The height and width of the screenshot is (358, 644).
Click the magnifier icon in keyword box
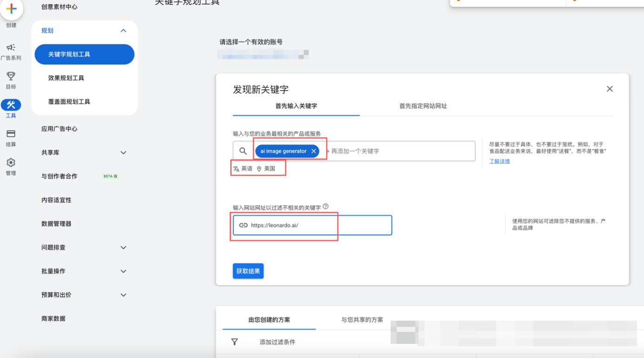click(x=243, y=151)
